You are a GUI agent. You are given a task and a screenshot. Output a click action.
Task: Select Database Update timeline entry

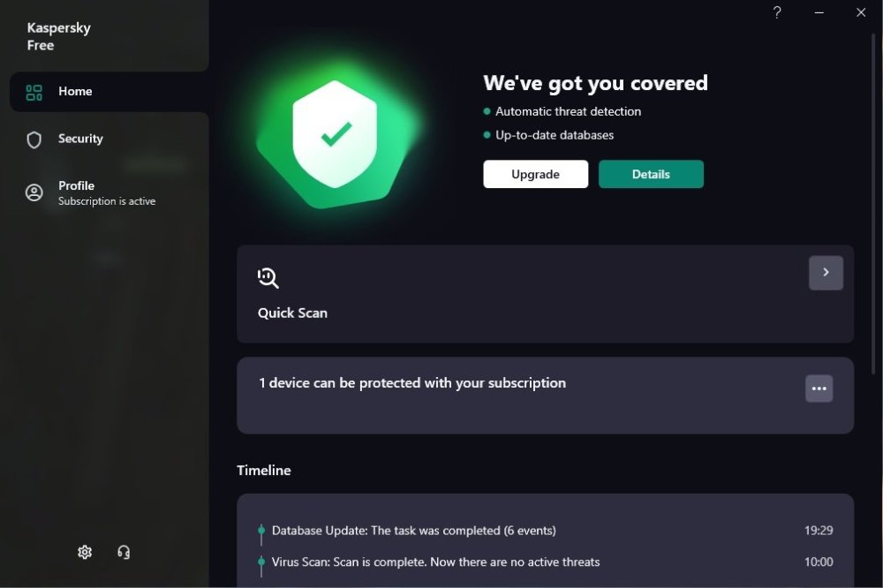click(x=413, y=531)
